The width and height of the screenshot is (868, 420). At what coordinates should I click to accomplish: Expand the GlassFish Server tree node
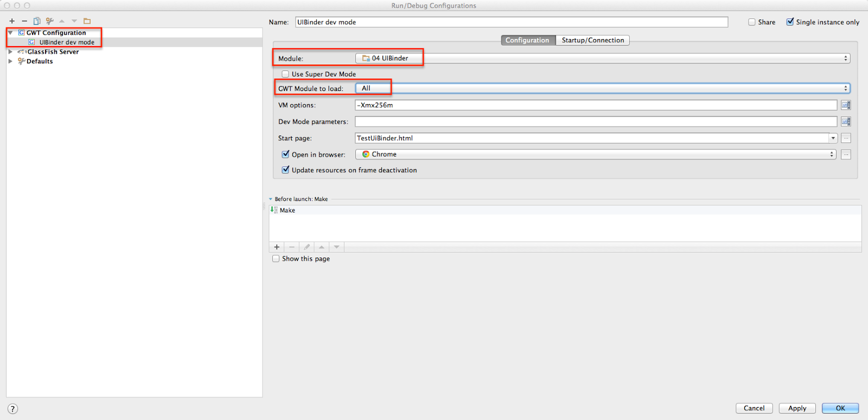point(10,52)
